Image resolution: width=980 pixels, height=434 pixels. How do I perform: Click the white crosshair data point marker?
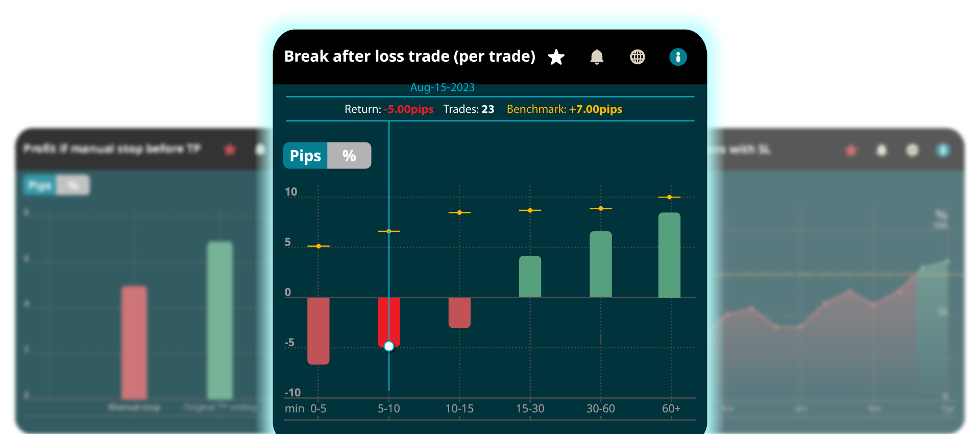[389, 347]
